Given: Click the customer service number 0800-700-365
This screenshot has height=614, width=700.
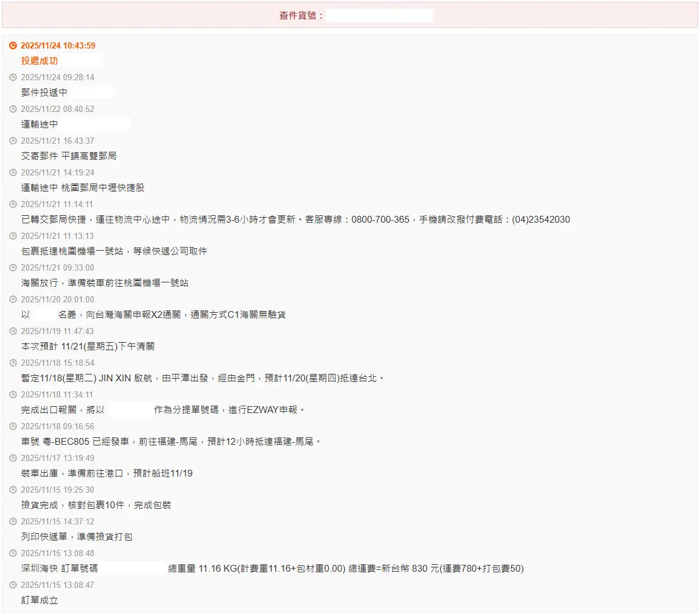Looking at the screenshot, I should (380, 220).
